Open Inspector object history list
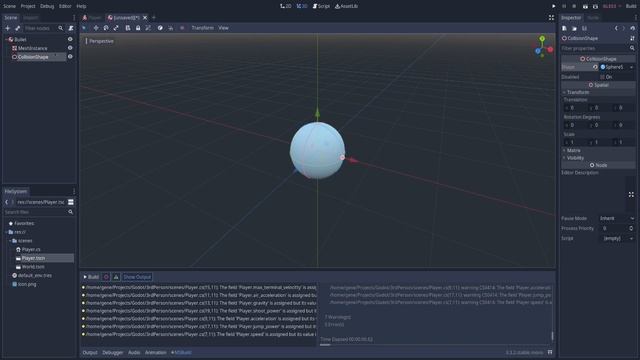Viewport: 640px width, 360px height. tap(633, 28)
